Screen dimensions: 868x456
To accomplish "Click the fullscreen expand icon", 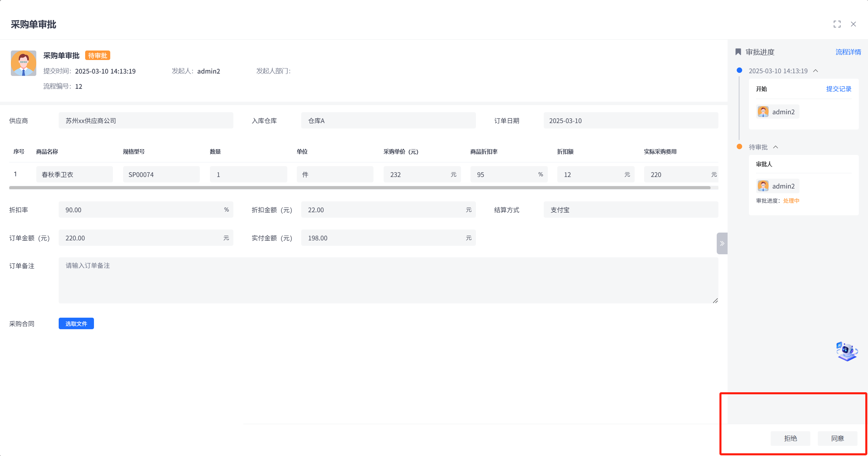I will [x=837, y=24].
